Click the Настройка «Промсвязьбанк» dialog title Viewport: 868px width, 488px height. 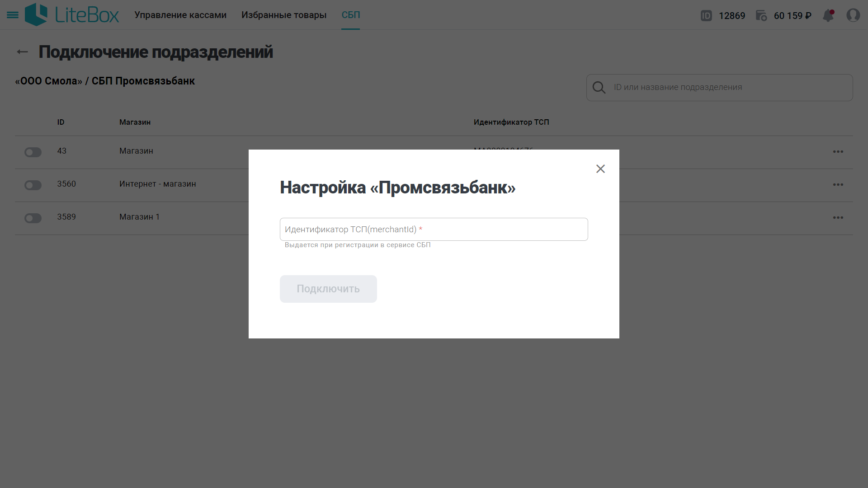(397, 188)
